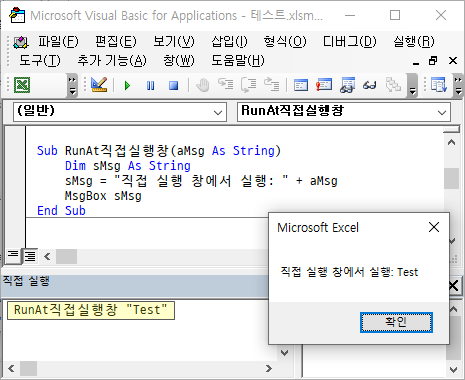Open the 형식(O) menu
This screenshot has height=380, width=465.
pyautogui.click(x=285, y=42)
